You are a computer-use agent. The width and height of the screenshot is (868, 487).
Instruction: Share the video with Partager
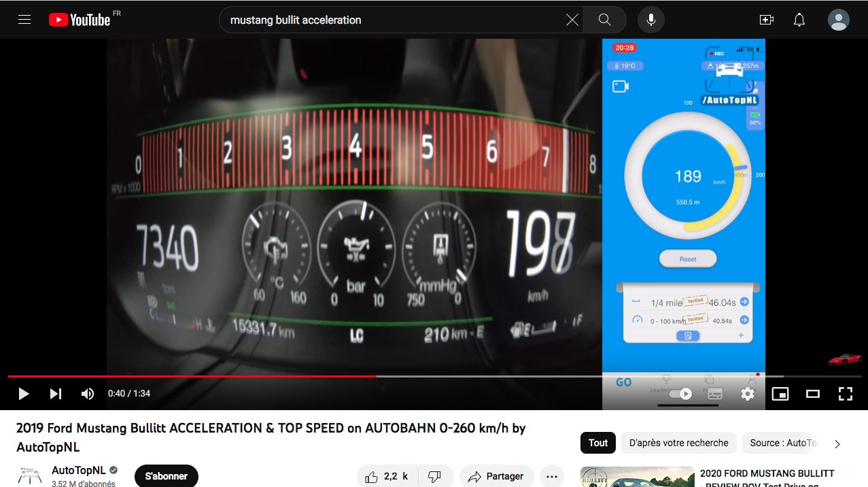coord(497,477)
